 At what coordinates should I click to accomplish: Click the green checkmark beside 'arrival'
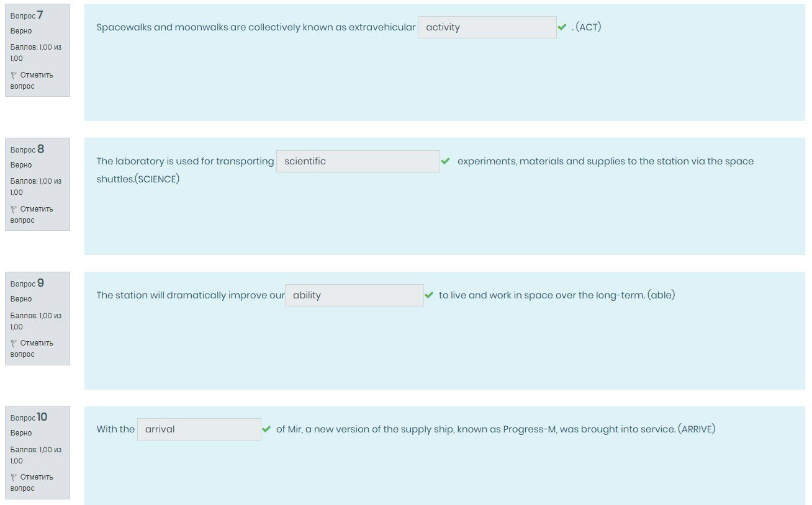[x=266, y=429]
